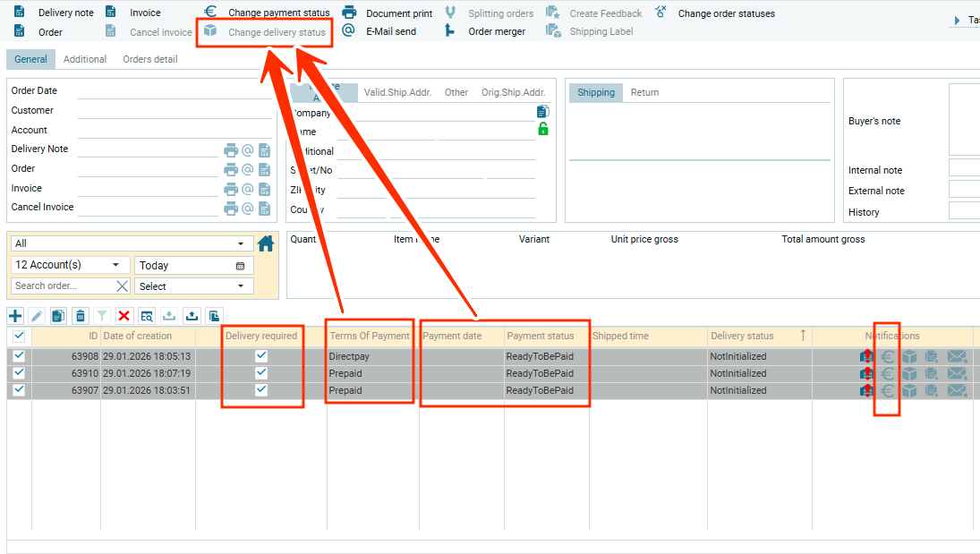Open the Select dropdown next to search
The image size is (980, 554).
pyautogui.click(x=193, y=286)
